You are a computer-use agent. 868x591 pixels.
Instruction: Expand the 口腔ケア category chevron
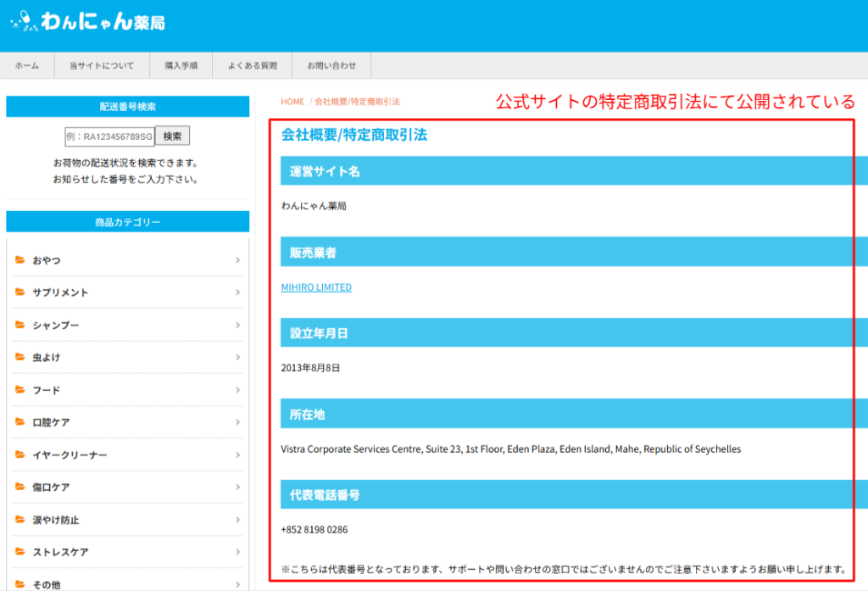(237, 421)
